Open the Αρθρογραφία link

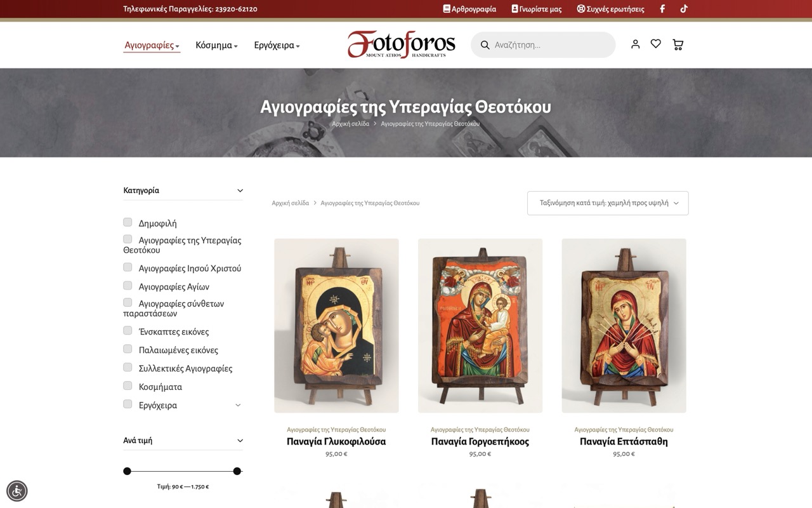[x=469, y=9]
